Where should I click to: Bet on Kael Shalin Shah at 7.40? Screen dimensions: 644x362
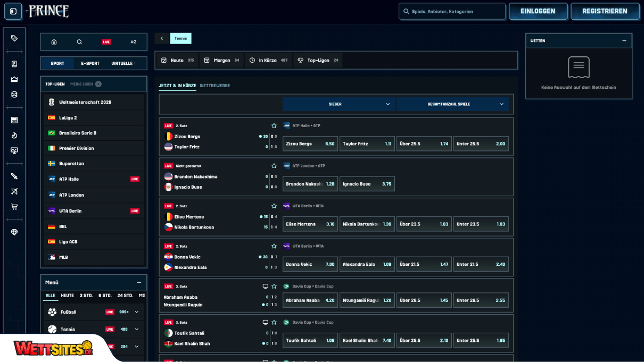367,340
